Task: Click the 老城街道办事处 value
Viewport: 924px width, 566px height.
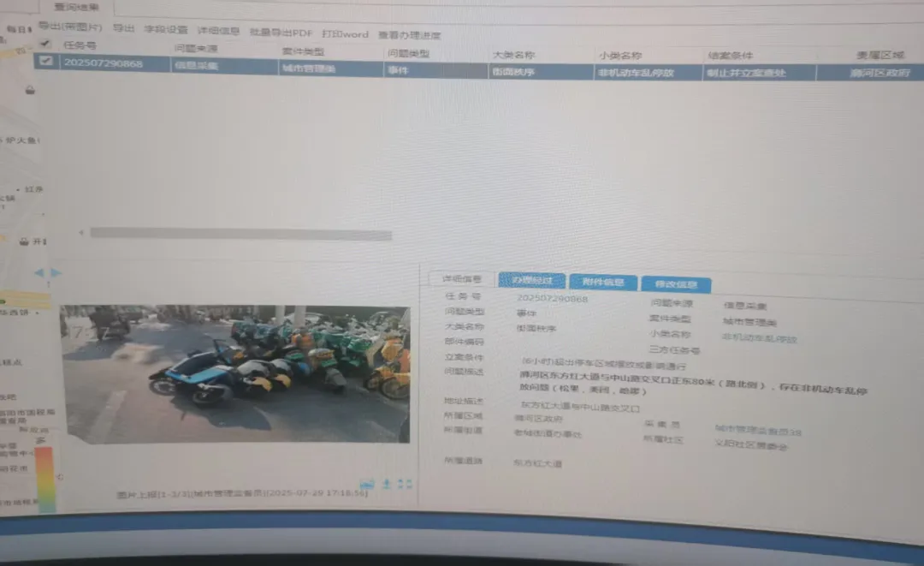Action: [x=548, y=433]
